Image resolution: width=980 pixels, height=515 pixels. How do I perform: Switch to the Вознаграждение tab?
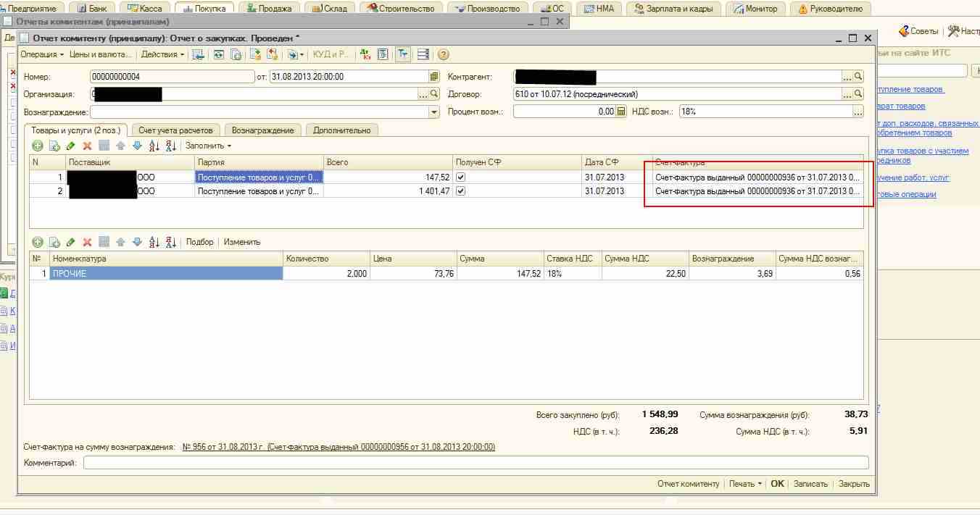tap(263, 130)
